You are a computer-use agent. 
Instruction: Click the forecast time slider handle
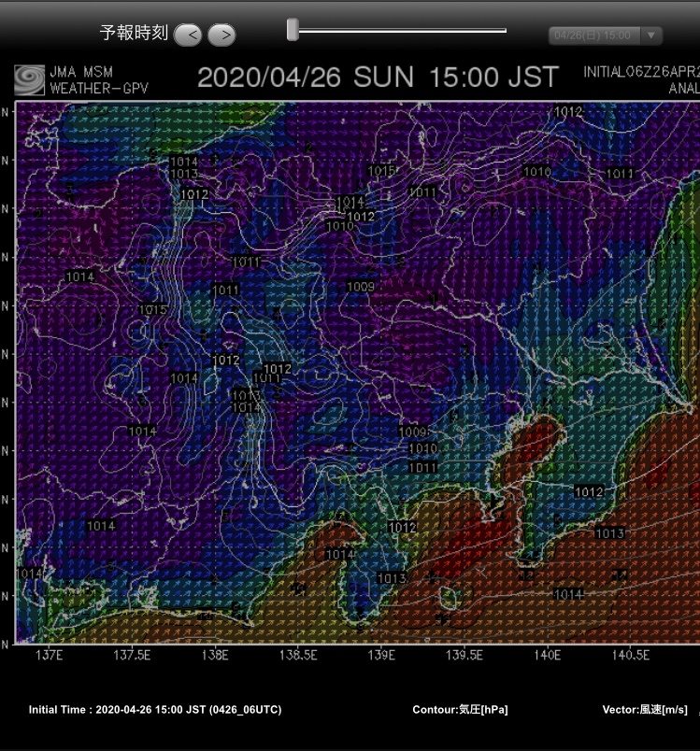(x=293, y=30)
